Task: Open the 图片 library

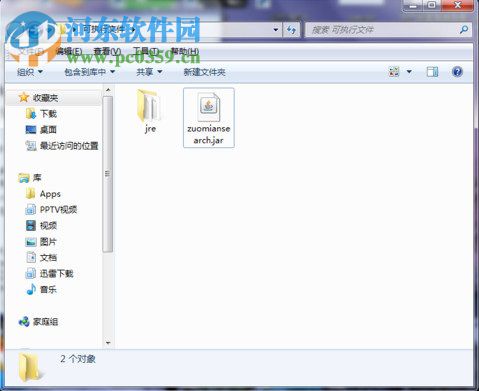Action: point(41,242)
